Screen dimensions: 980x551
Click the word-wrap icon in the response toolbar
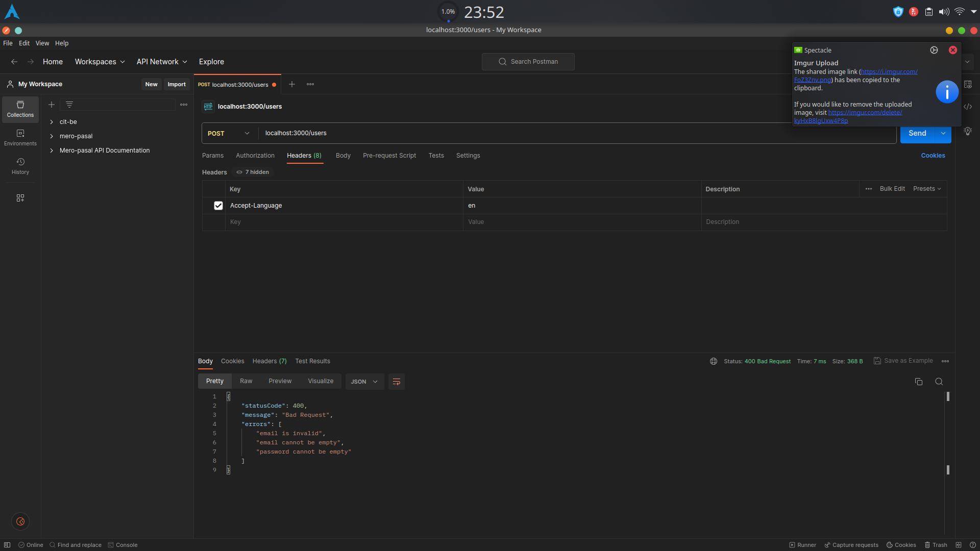click(396, 382)
